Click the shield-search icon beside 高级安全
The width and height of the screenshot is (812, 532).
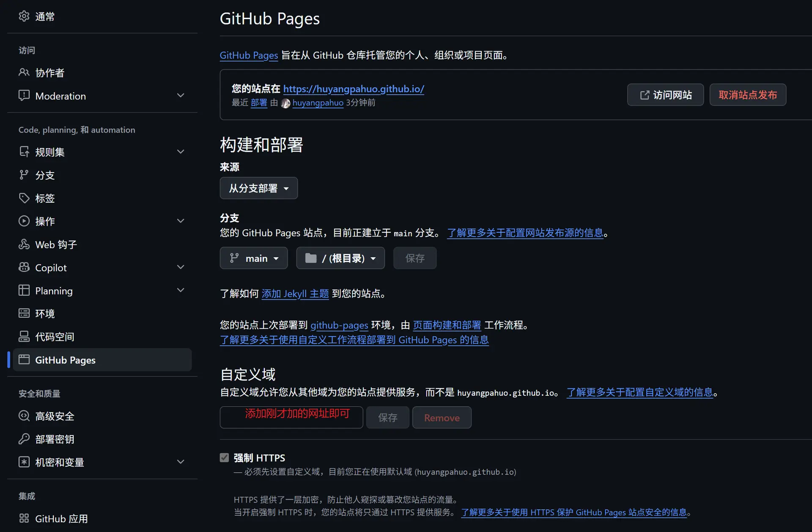point(24,416)
